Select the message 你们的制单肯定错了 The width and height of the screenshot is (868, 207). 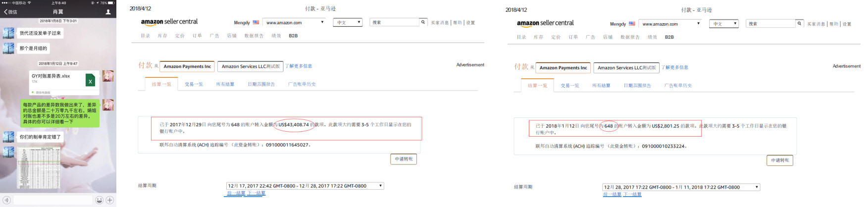pos(40,137)
